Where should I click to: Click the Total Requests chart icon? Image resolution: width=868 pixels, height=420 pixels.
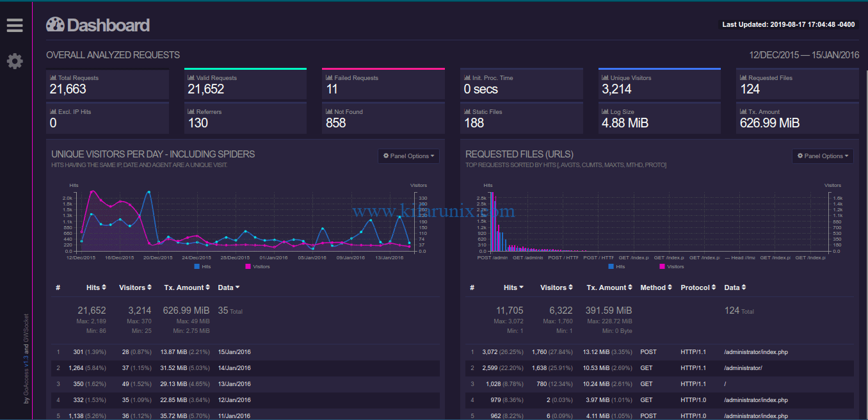[52, 77]
